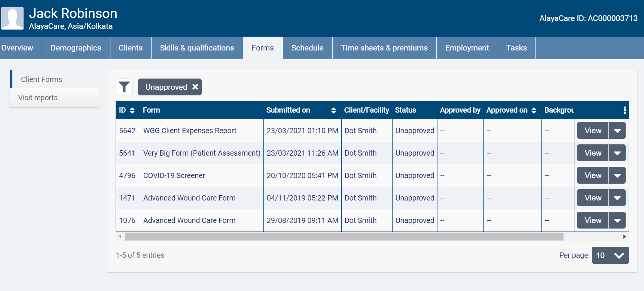Sort by Approved on column arrows
644x291 pixels.
(534, 110)
